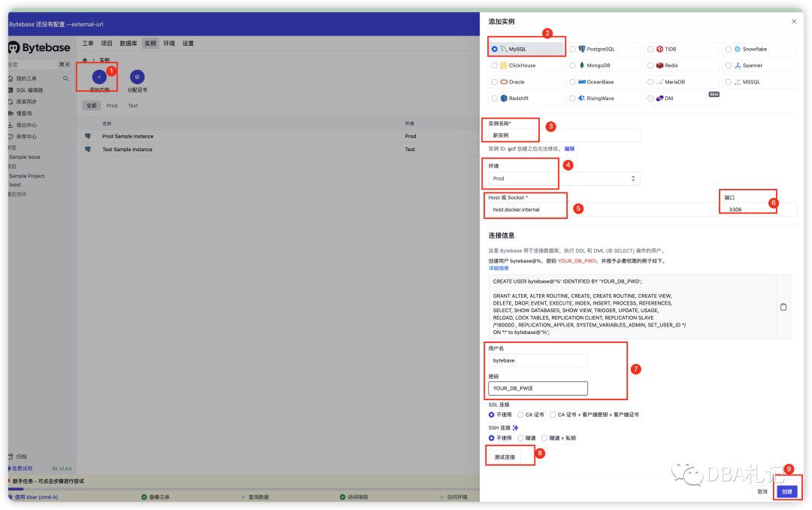The image size is (812, 510).
Task: Open the 数据库 top menu
Action: (129, 44)
